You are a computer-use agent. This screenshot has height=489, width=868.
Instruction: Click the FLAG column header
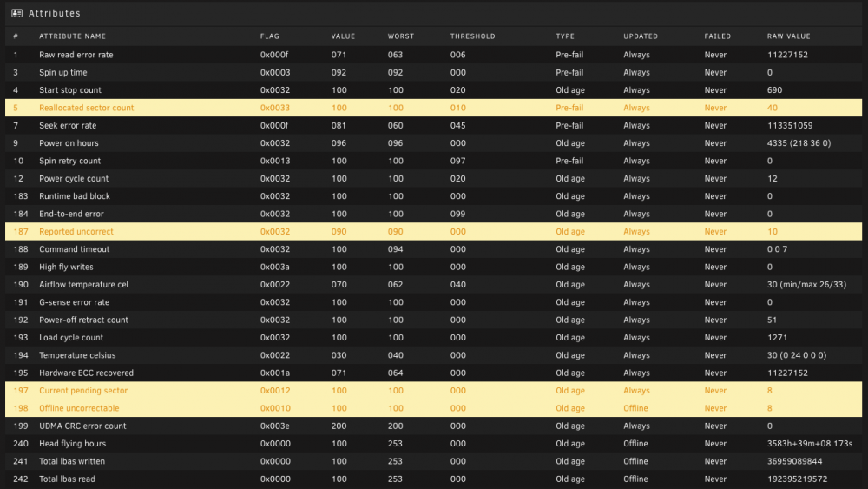tap(270, 36)
